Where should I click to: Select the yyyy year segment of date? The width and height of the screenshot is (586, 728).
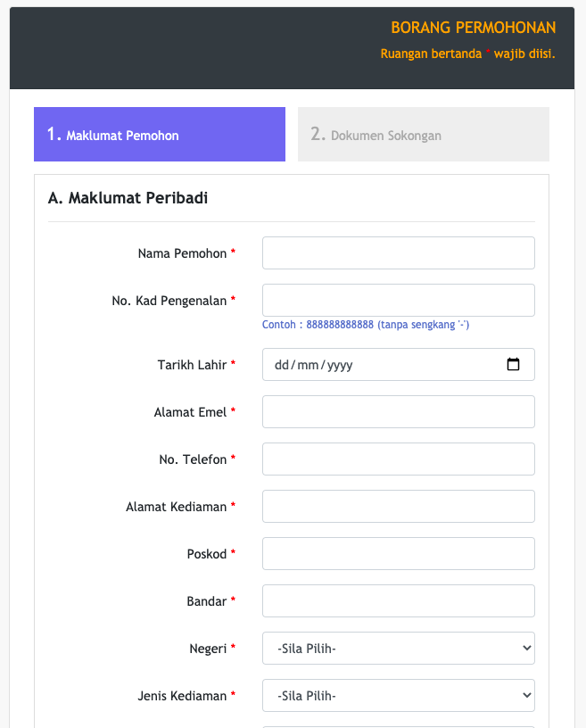point(340,365)
